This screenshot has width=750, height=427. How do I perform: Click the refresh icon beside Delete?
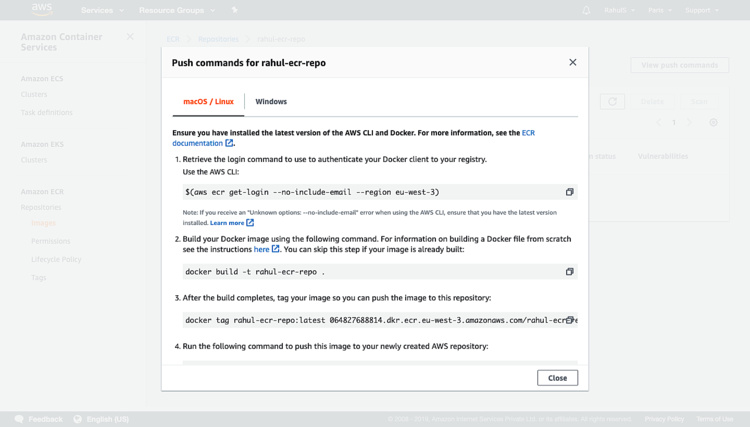pos(612,101)
